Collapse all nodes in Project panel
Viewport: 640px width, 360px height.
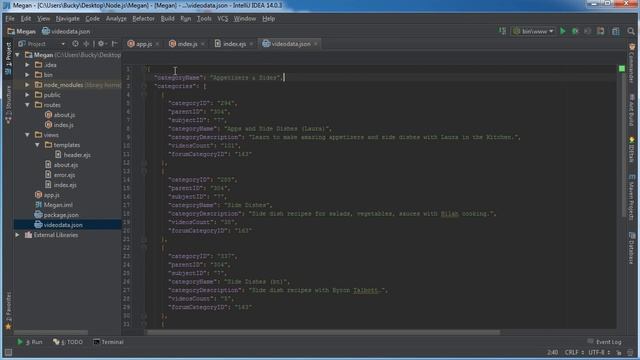tap(86, 44)
